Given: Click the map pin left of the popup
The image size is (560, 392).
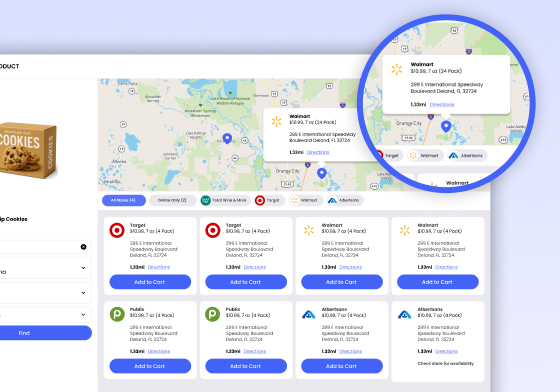Looking at the screenshot, I should (x=227, y=138).
